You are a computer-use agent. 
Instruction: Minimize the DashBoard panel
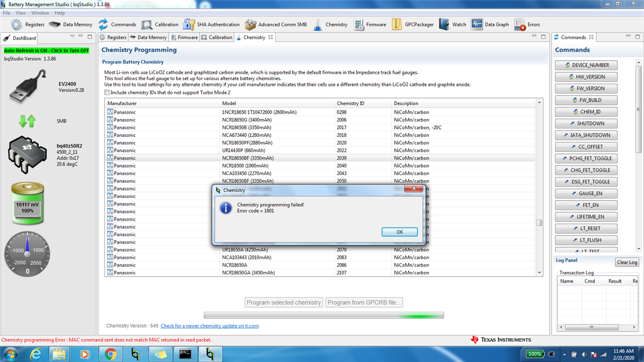(x=81, y=37)
